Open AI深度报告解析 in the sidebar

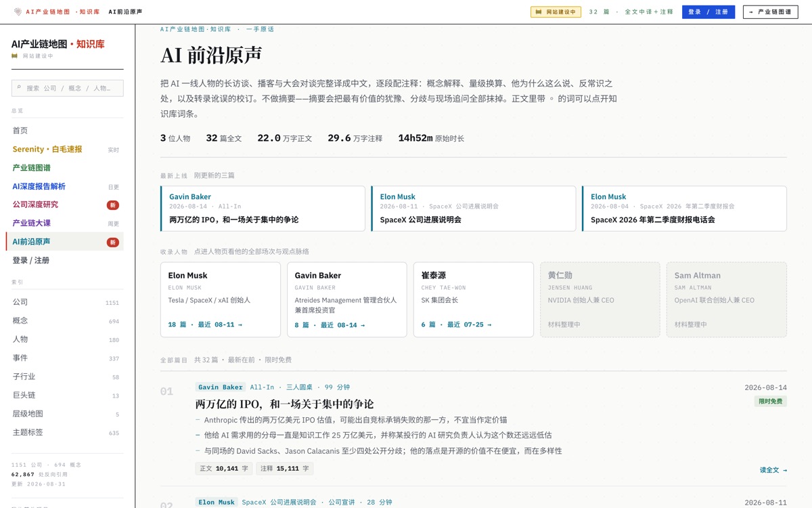tap(65, 186)
